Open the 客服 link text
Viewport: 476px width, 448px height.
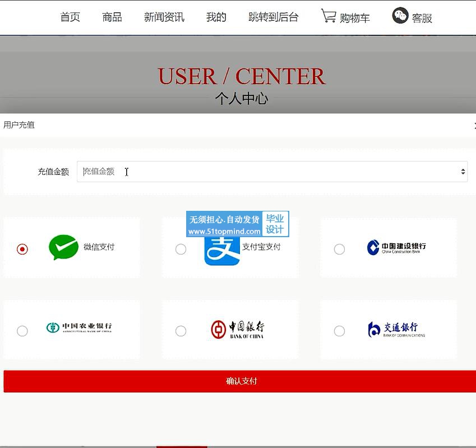click(x=422, y=18)
